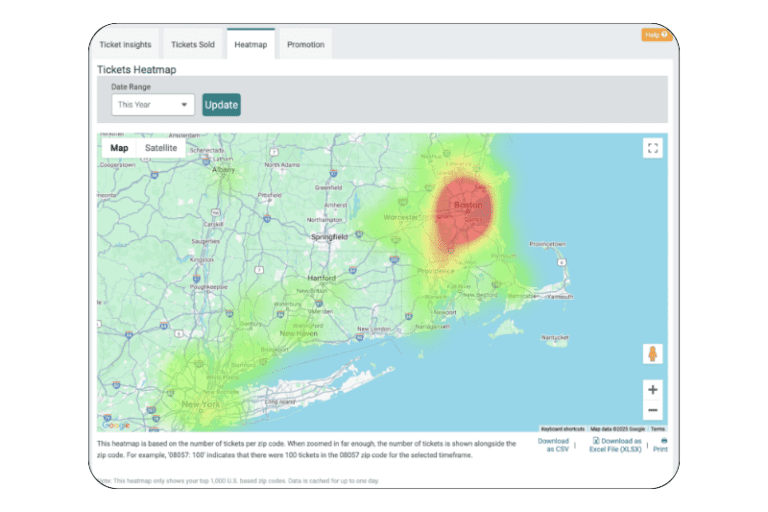Click the Street View pegman icon
This screenshot has width=768, height=512.
coord(652,354)
